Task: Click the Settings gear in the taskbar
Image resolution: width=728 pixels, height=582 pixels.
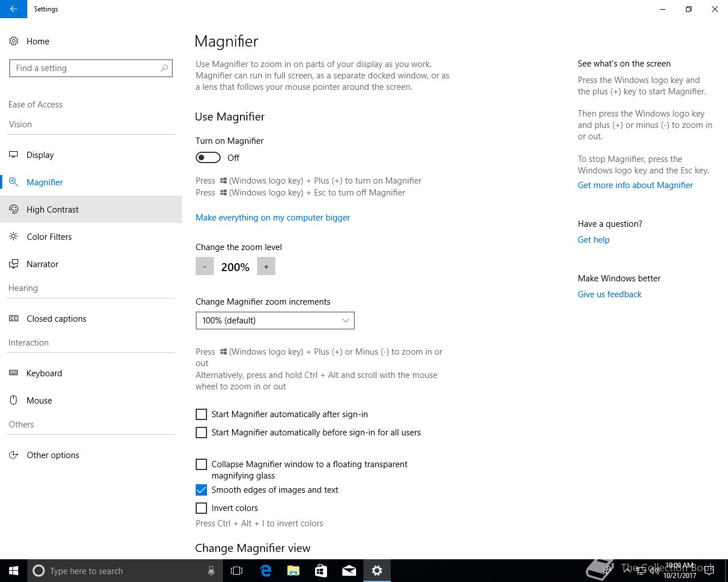Action: point(377,571)
